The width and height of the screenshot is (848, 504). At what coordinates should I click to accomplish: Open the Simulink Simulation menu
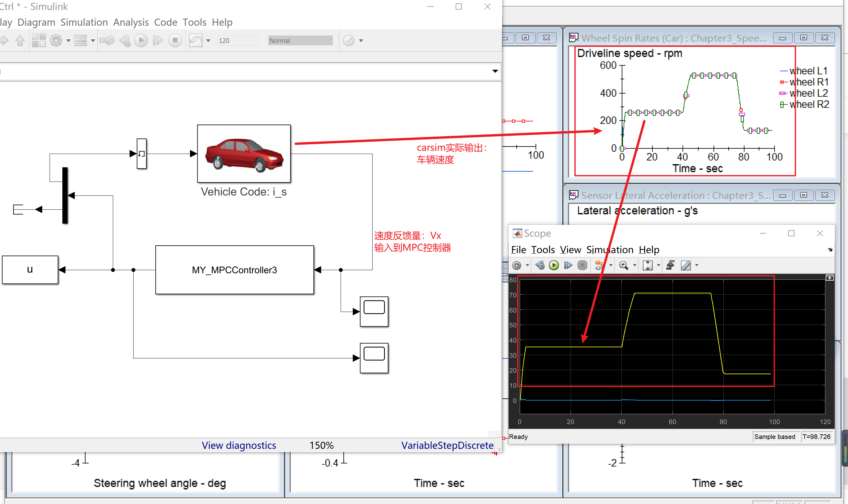pos(84,22)
